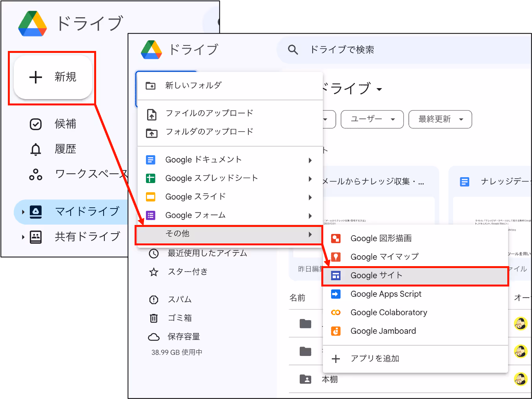Expand マイドライブ tree arrow in back window
The height and width of the screenshot is (399, 532).
pos(23,212)
